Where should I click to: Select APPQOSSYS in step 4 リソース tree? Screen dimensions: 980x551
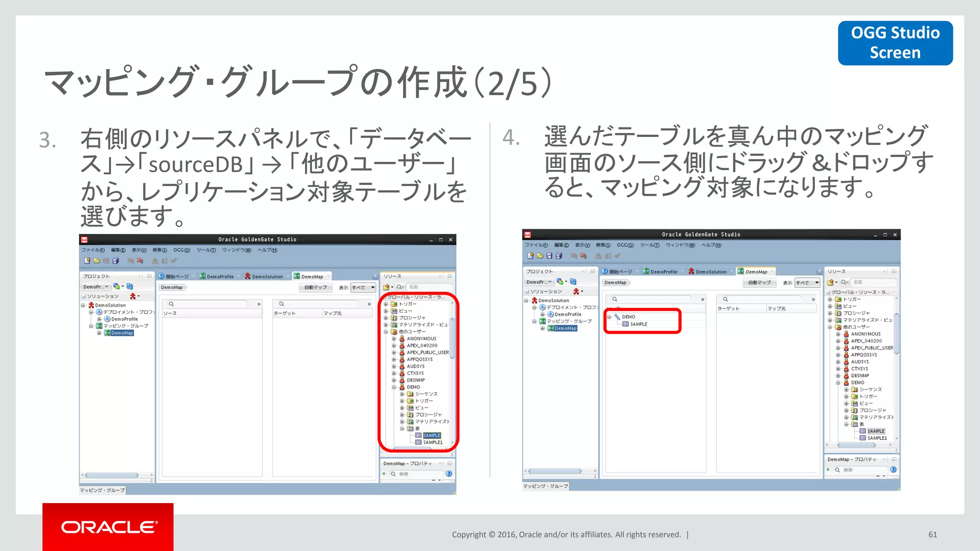coord(864,355)
